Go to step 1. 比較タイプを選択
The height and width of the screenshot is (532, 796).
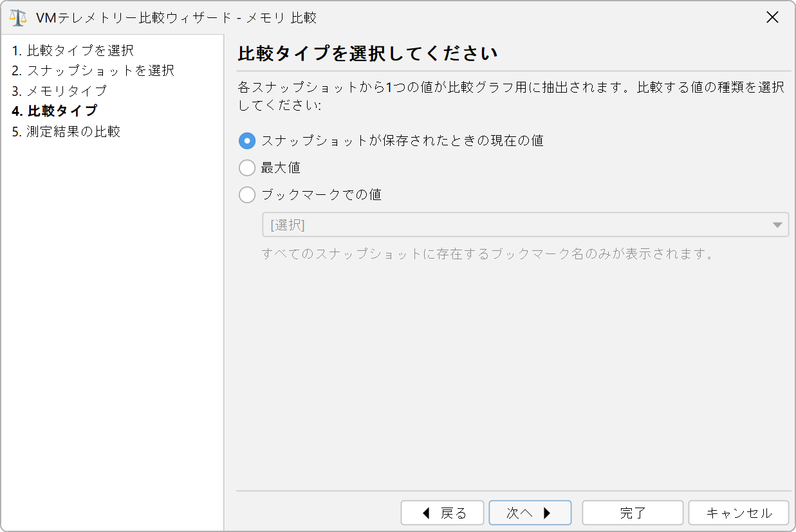(73, 50)
